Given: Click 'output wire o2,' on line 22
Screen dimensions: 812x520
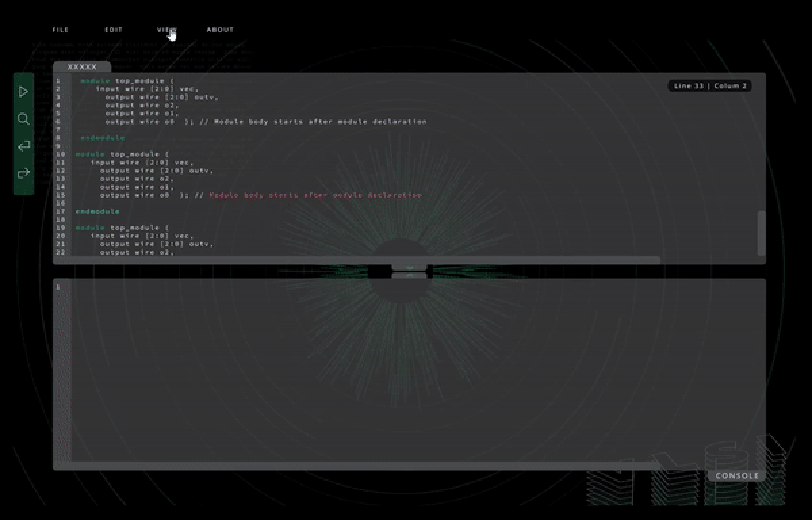Looking at the screenshot, I should click(137, 252).
